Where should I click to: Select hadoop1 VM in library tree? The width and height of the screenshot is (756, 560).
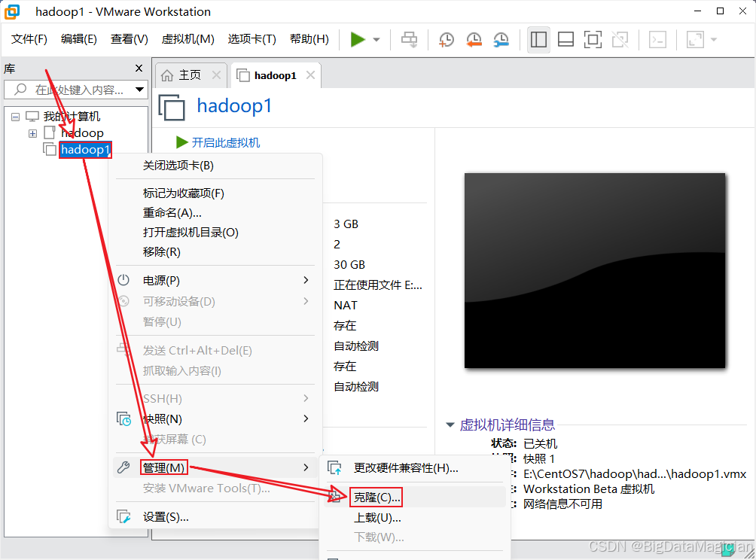[85, 149]
